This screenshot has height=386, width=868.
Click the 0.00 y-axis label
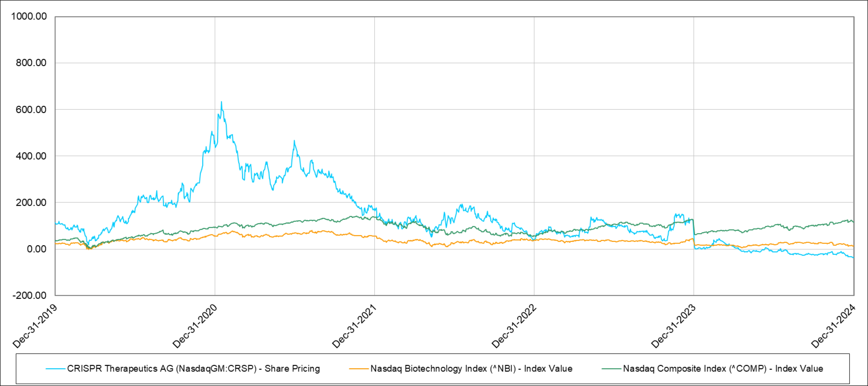pos(36,249)
